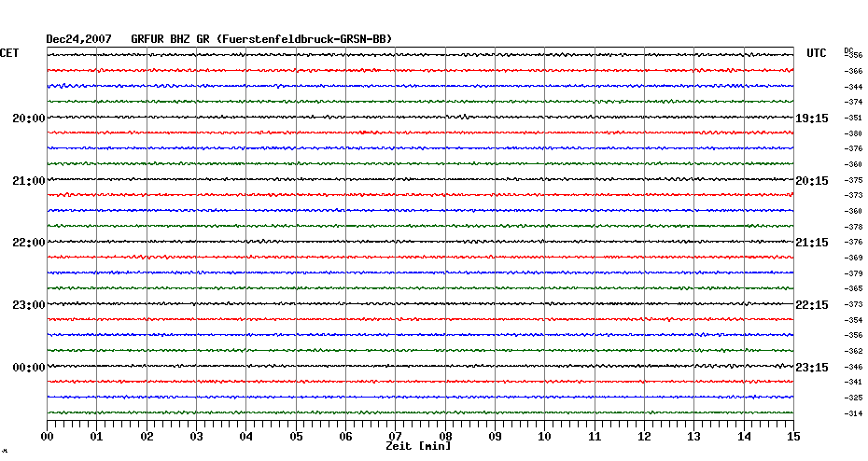Select the DC value -379
868x461 pixels.
click(x=853, y=273)
